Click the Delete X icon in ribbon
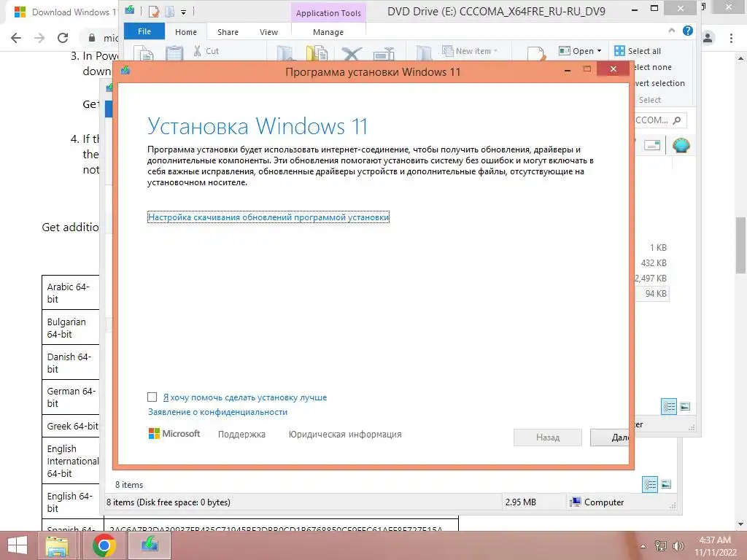747x560 pixels. click(x=352, y=53)
